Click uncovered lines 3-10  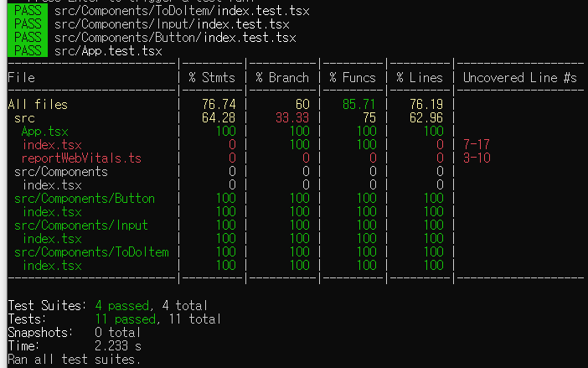[477, 158]
